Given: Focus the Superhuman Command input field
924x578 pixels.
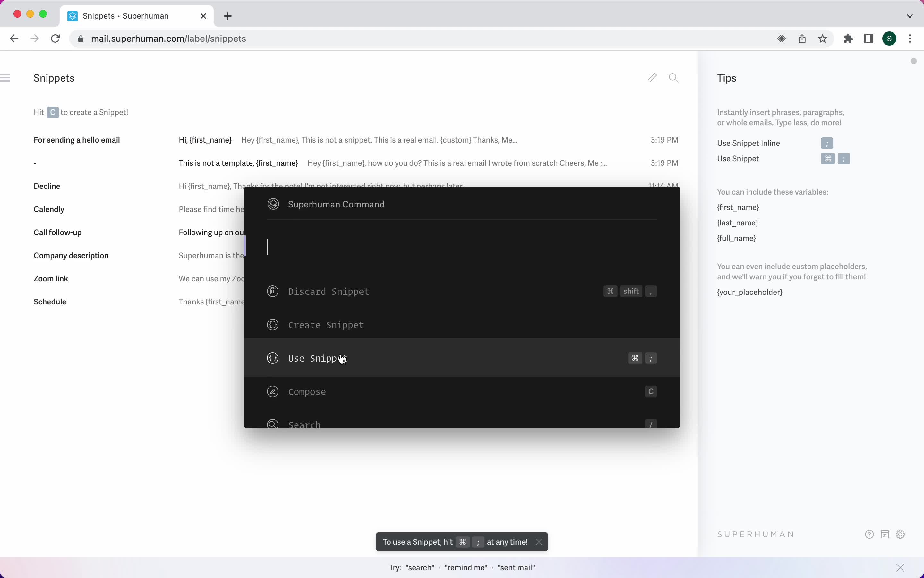Looking at the screenshot, I should point(462,247).
